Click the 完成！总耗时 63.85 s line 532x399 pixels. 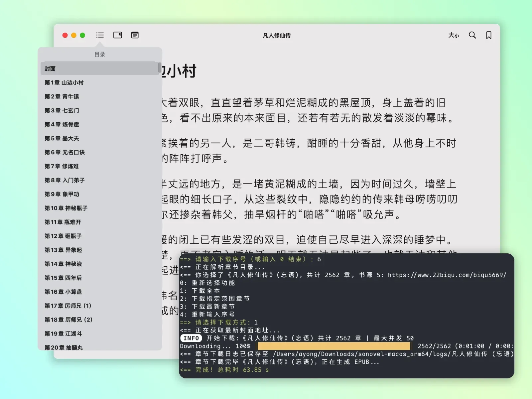tap(224, 370)
